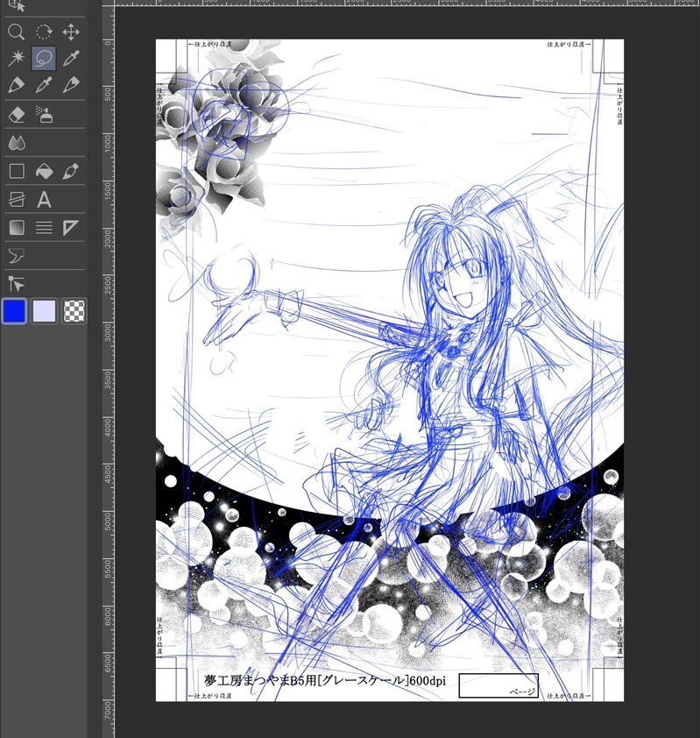Click the ページ page number box
The width and height of the screenshot is (700, 738).
point(498,685)
